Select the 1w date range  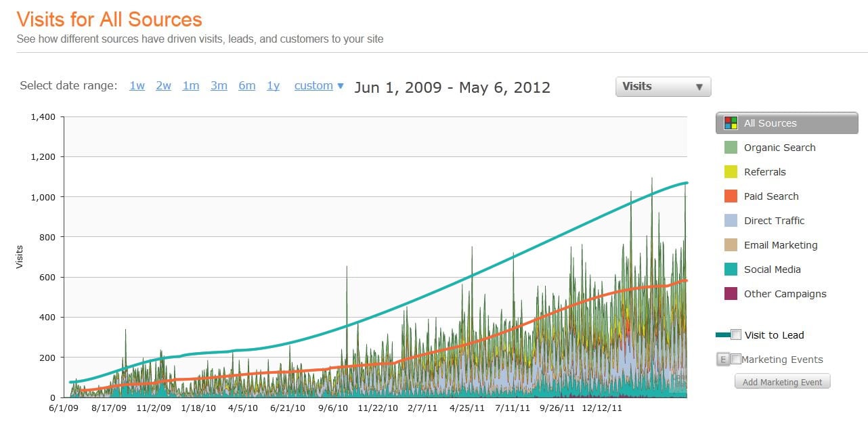point(137,86)
